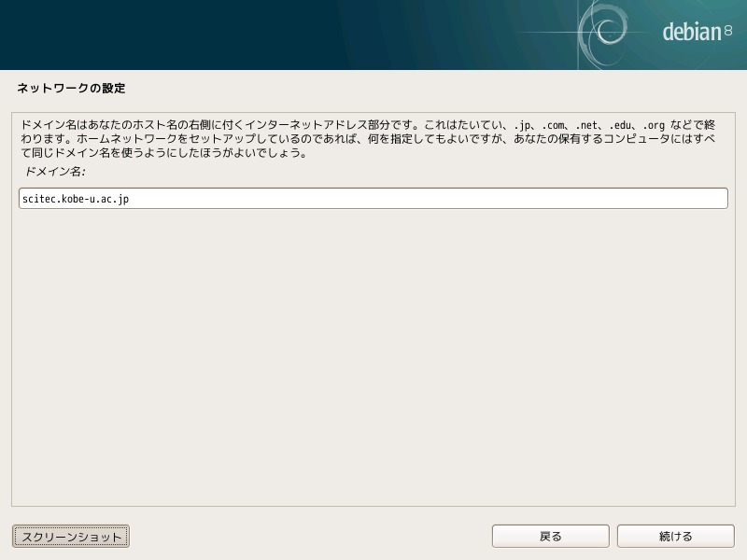Place cursor in the scitec.kobe-u.ac.jp text

pyautogui.click(x=76, y=199)
